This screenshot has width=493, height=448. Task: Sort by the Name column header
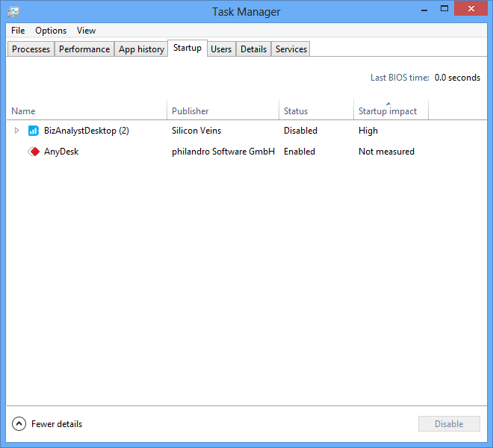[87, 111]
